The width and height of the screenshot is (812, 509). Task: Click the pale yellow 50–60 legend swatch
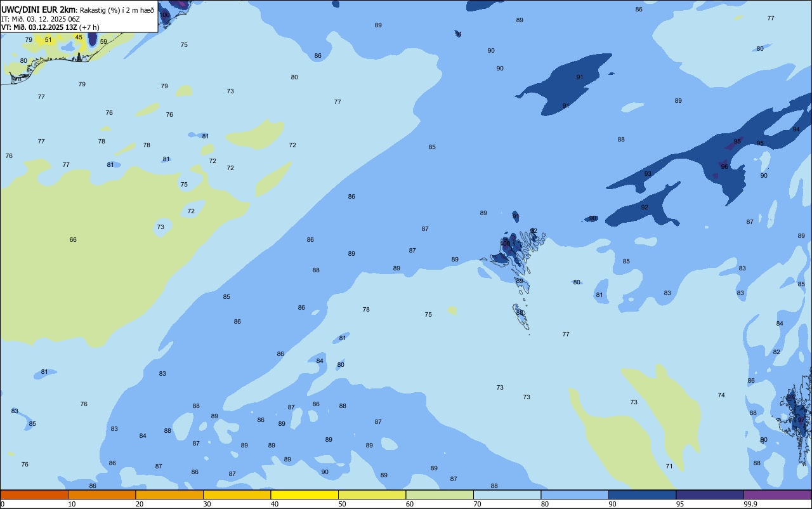point(372,494)
